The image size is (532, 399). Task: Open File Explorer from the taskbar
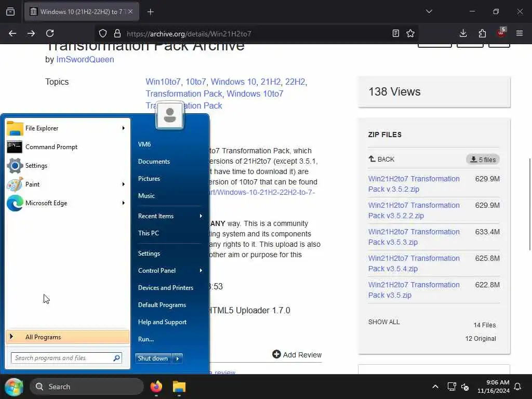pos(179,387)
